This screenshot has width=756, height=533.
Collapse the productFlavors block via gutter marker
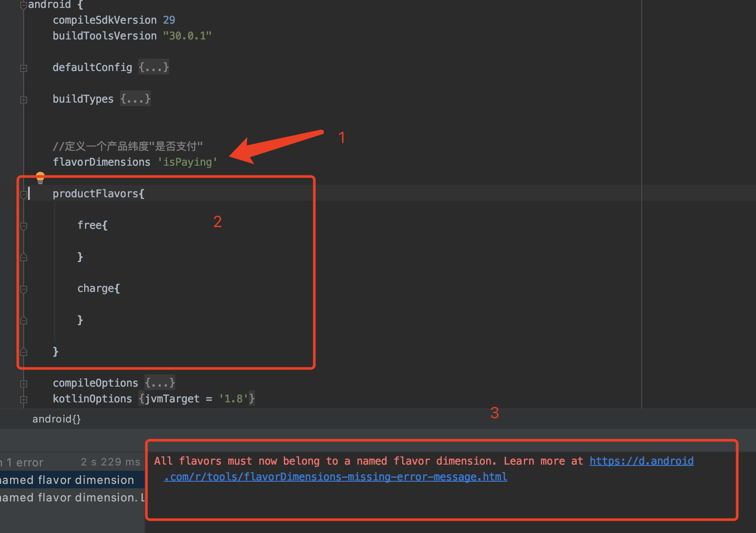[x=24, y=194]
